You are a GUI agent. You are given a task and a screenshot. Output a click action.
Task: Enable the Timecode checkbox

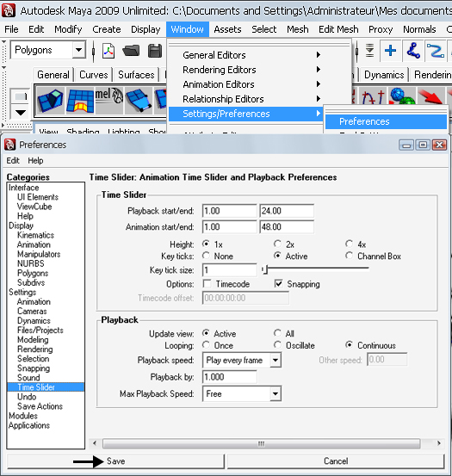tap(207, 284)
